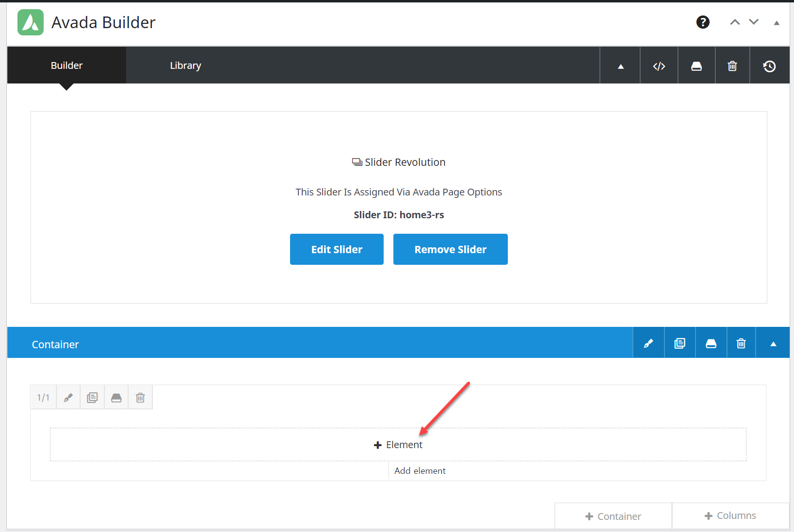Viewport: 794px width, 532px height.
Task: Open the Avada Builder help question mark
Action: pyautogui.click(x=703, y=22)
